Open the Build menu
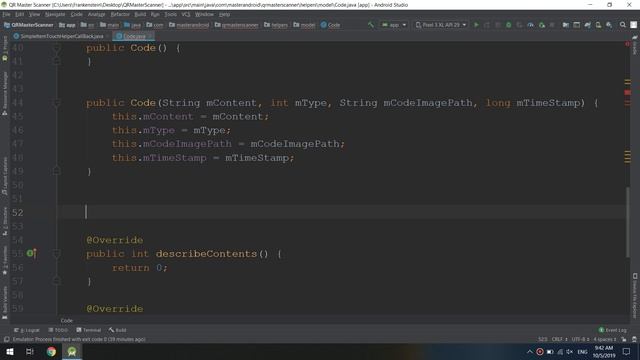This screenshot has height=360, width=640. coord(140,14)
